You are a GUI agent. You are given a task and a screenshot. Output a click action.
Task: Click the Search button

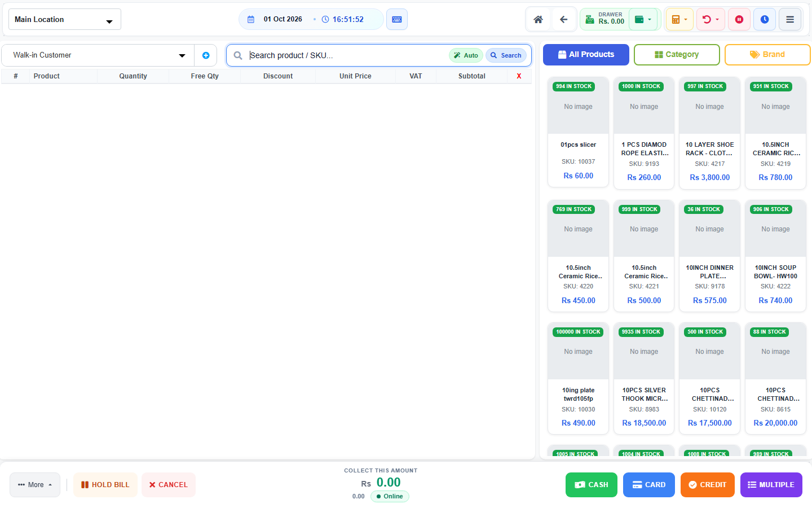click(506, 55)
